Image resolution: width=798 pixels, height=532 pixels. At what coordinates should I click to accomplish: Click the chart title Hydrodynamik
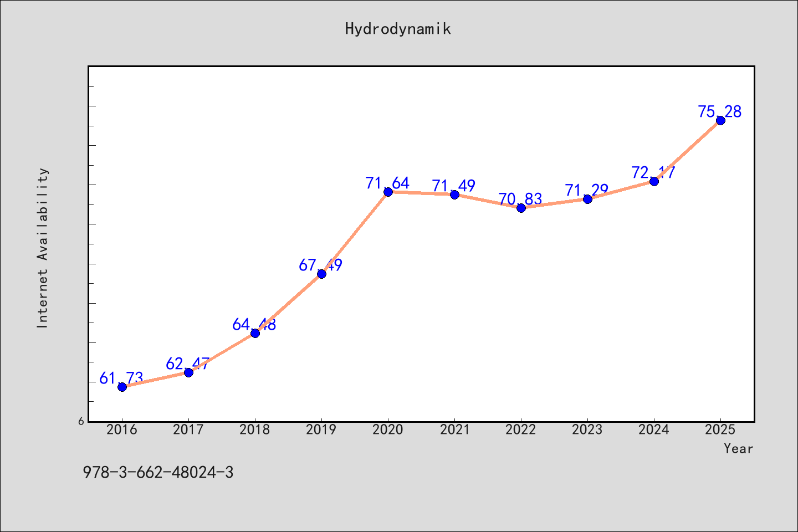pyautogui.click(x=398, y=29)
